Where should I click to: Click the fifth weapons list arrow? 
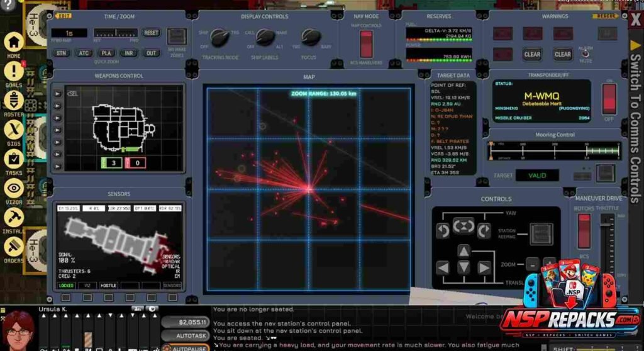[58, 142]
